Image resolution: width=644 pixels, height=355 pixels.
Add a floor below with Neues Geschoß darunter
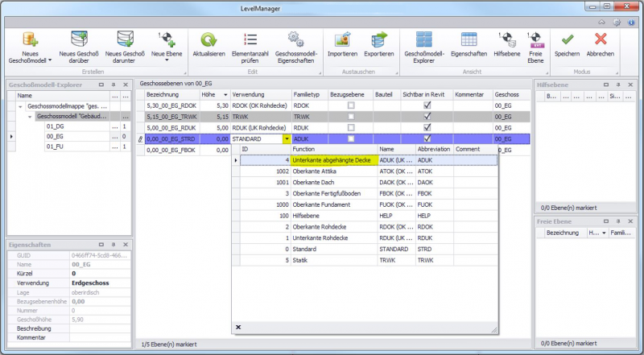click(125, 39)
